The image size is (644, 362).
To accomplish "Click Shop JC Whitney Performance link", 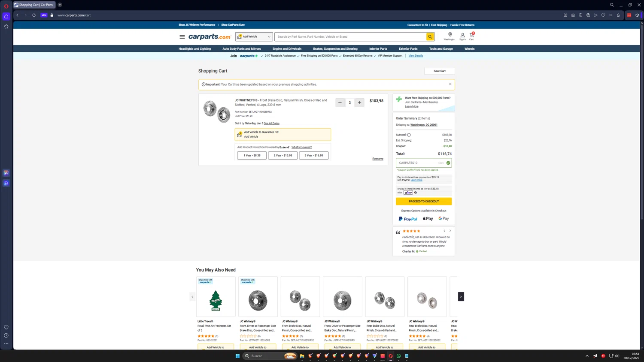I will coord(197,25).
